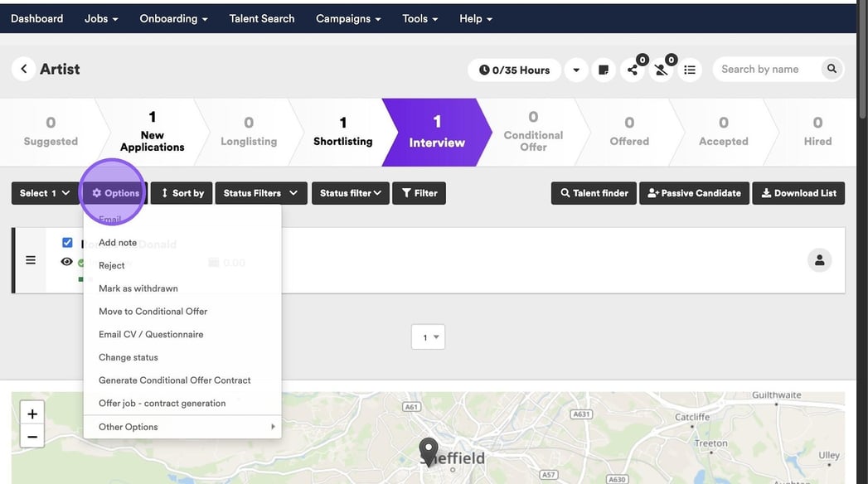Expand the Select 1 dropdown
The width and height of the screenshot is (868, 484).
click(45, 193)
